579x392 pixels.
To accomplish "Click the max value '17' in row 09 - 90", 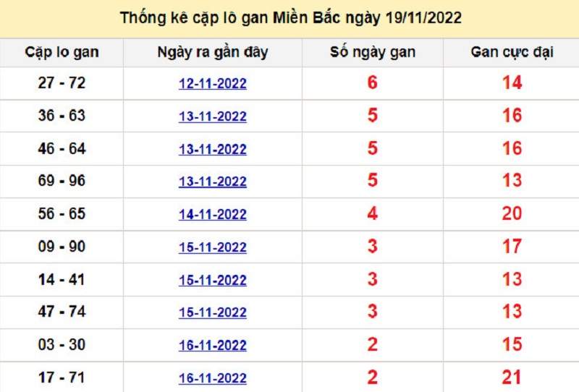I will pos(512,246).
